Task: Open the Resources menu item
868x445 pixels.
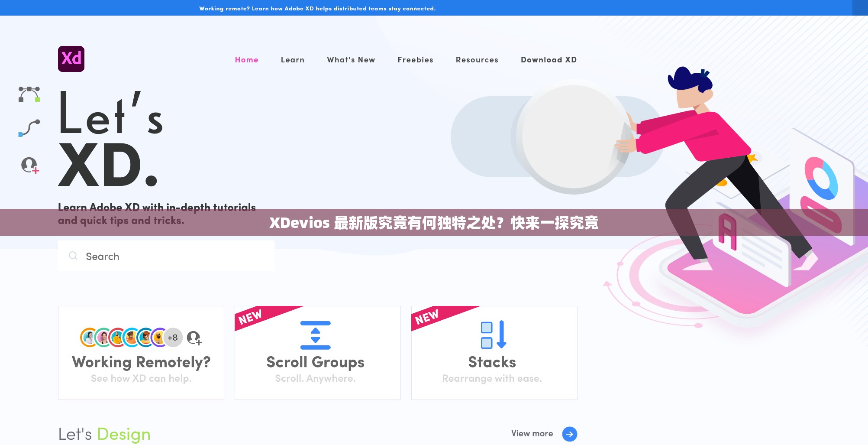Action: point(477,60)
